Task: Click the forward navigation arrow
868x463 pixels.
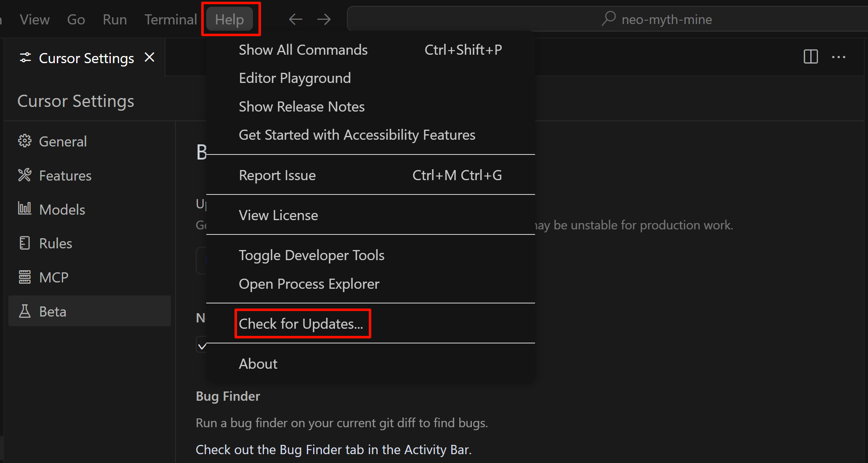Action: click(x=324, y=19)
